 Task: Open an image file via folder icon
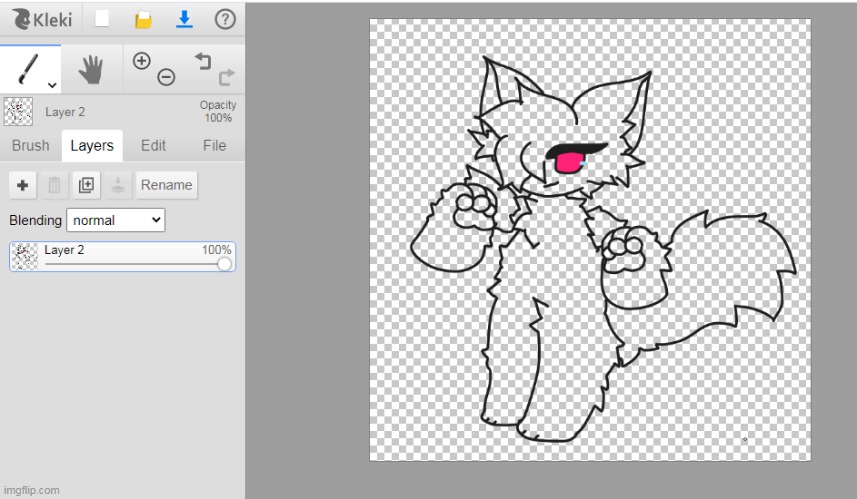pyautogui.click(x=143, y=20)
